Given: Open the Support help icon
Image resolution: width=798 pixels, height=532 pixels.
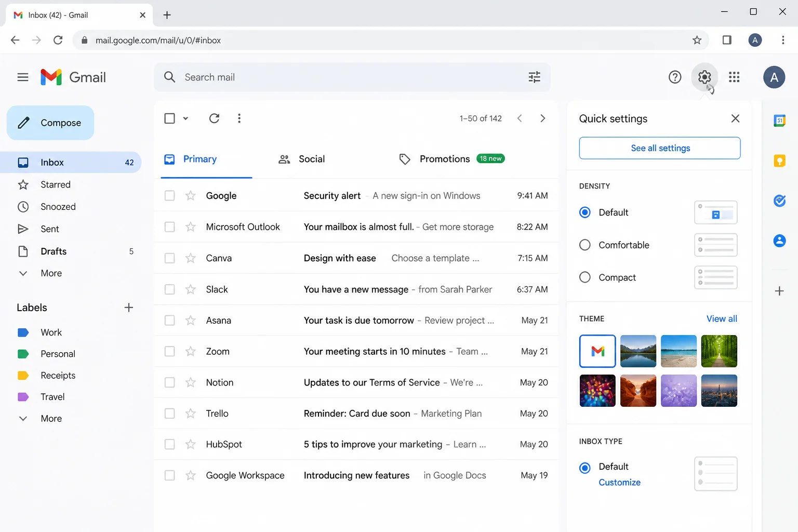Looking at the screenshot, I should pos(675,77).
